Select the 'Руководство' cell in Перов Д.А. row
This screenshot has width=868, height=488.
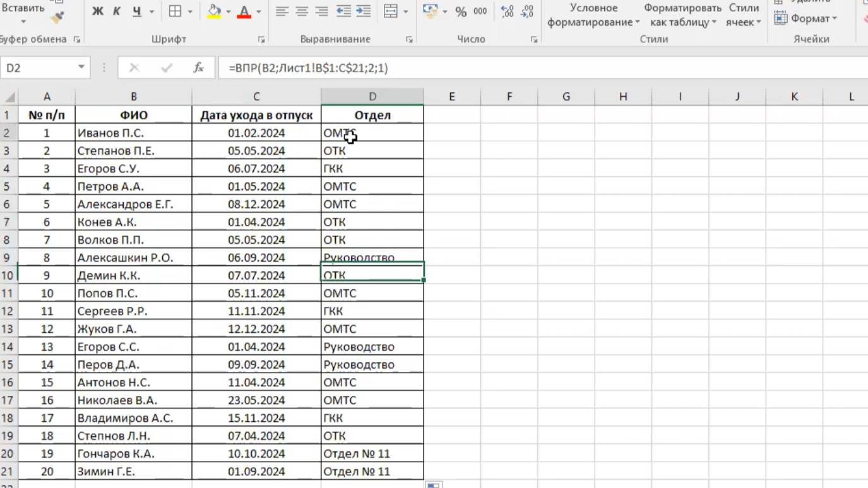point(372,364)
